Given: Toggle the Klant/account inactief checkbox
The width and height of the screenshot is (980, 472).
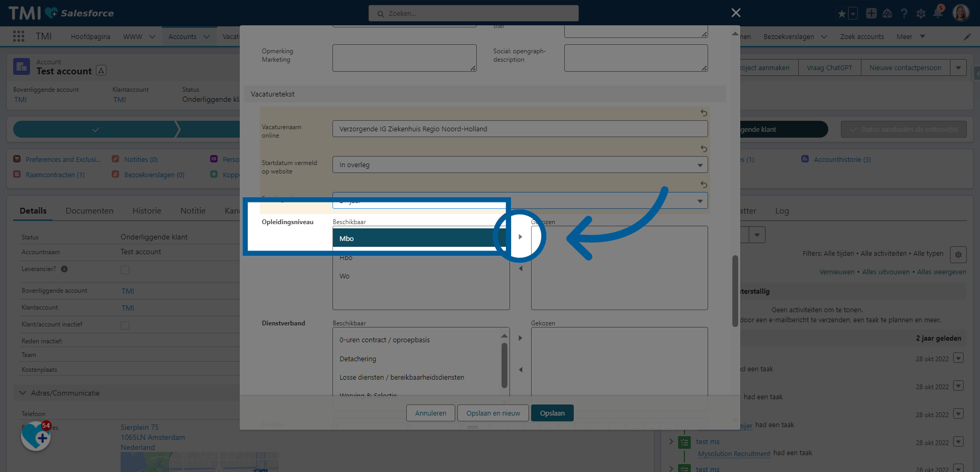Looking at the screenshot, I should (125, 325).
